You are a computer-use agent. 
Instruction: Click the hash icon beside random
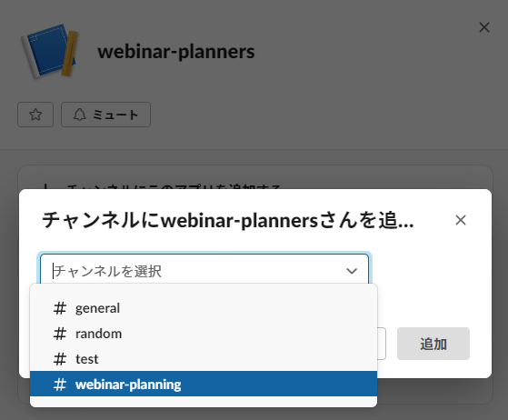pyautogui.click(x=60, y=334)
